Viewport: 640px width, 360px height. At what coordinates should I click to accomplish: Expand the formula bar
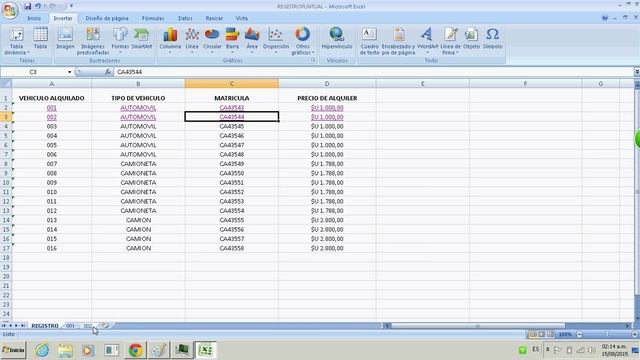click(x=637, y=72)
